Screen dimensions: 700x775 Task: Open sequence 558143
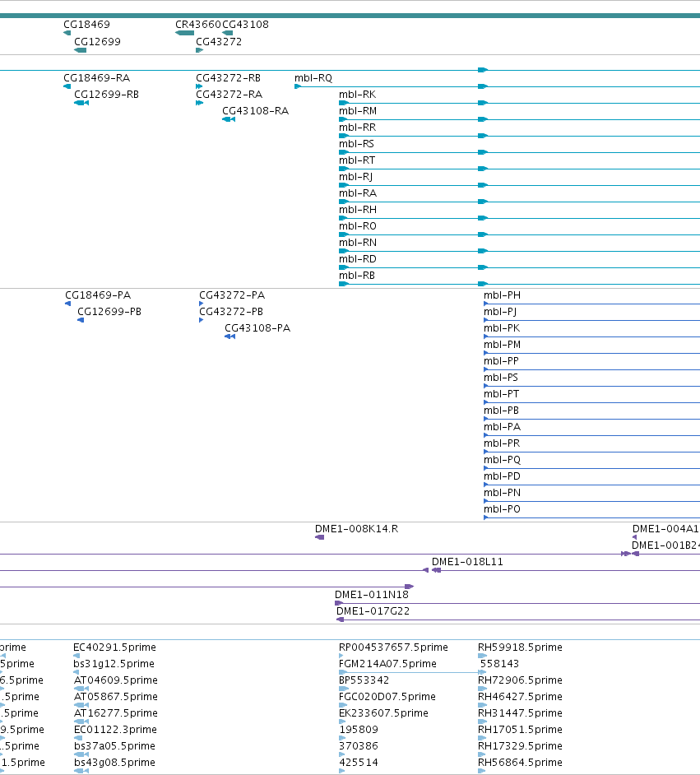[x=499, y=663]
